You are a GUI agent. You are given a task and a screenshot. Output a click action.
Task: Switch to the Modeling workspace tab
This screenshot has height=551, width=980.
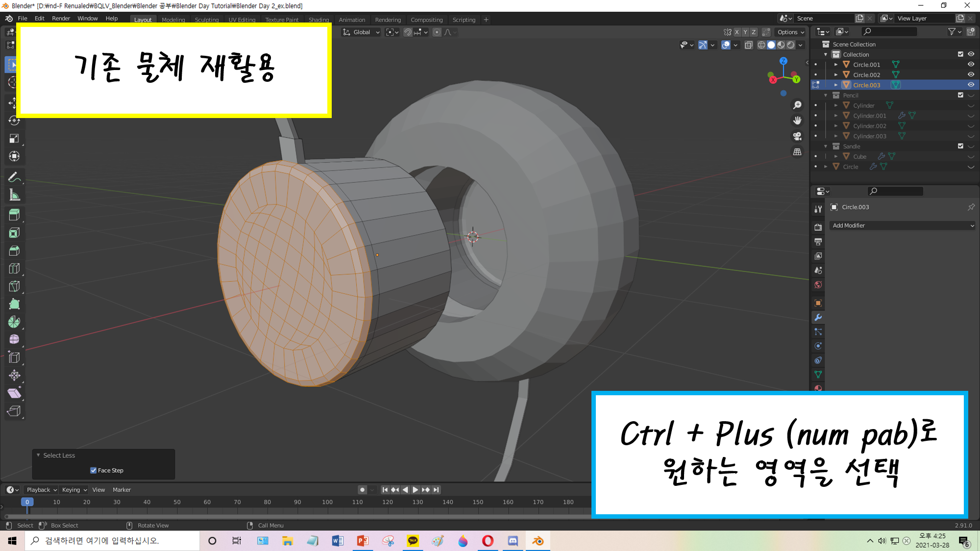tap(173, 20)
